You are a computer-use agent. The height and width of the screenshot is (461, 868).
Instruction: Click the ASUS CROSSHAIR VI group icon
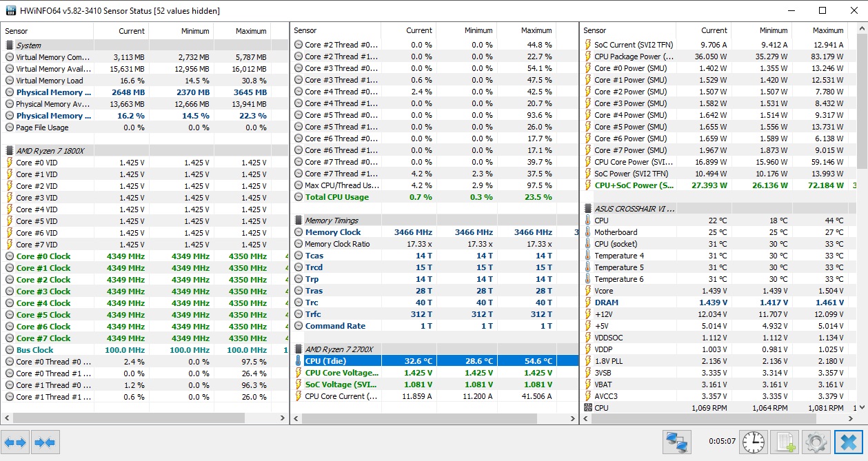coord(587,209)
